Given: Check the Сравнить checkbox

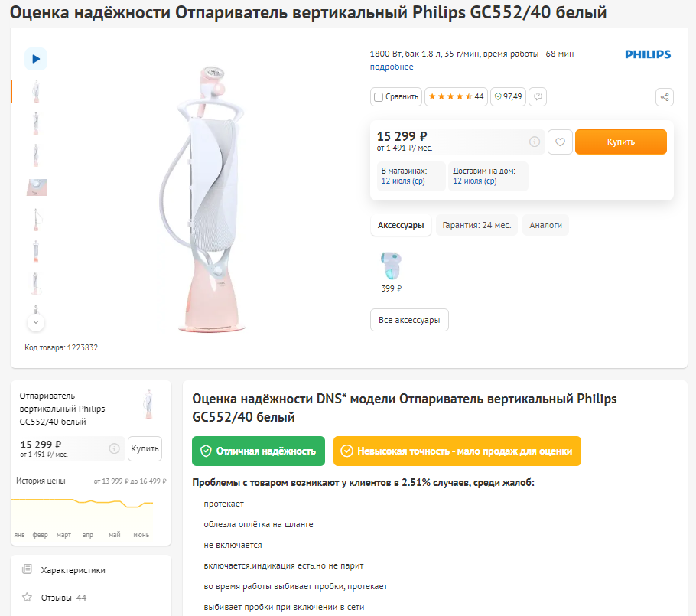Looking at the screenshot, I should (x=379, y=97).
